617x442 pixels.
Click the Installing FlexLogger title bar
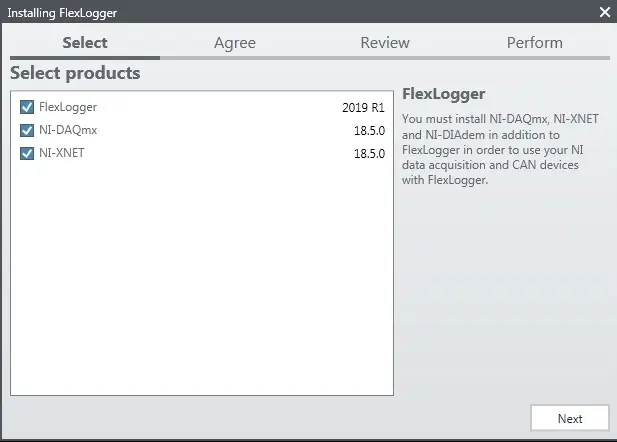pos(300,12)
